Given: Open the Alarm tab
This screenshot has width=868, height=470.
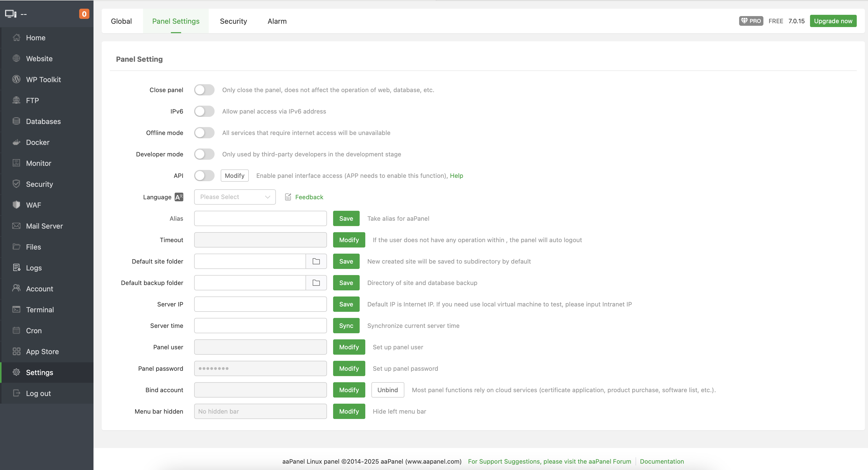Looking at the screenshot, I should [277, 21].
